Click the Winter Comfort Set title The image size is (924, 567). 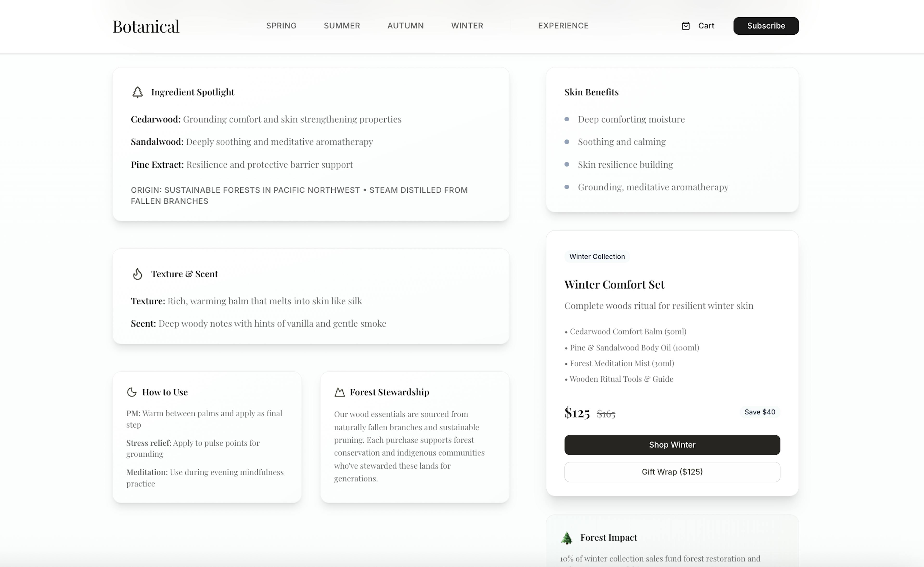pyautogui.click(x=614, y=284)
